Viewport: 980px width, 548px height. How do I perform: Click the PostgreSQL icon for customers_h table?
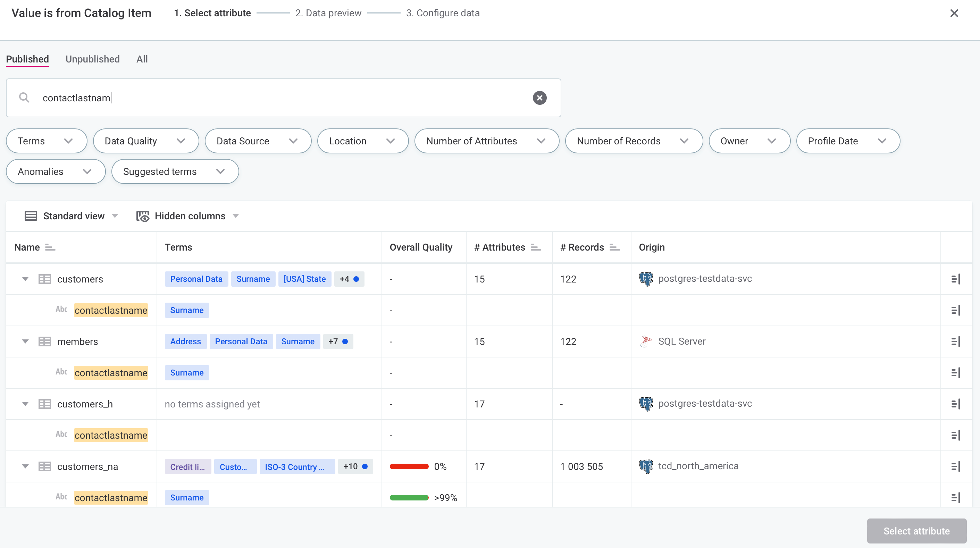[645, 404]
